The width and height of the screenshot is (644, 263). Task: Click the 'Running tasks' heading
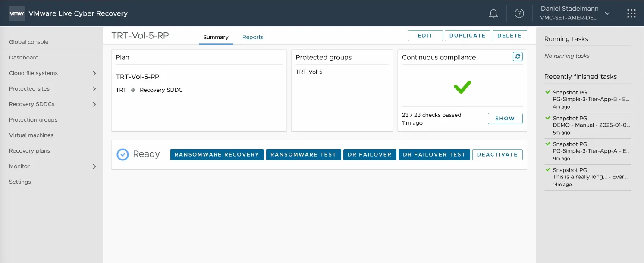tap(566, 39)
